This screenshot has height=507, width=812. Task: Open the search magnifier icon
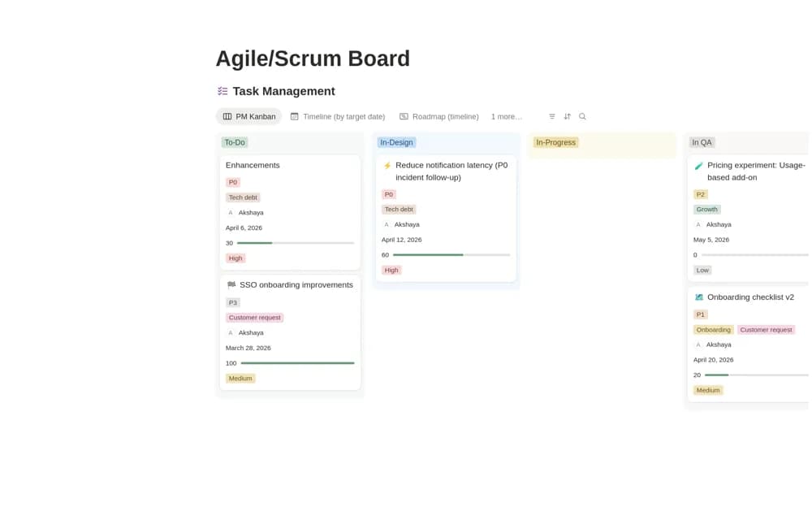tap(582, 117)
